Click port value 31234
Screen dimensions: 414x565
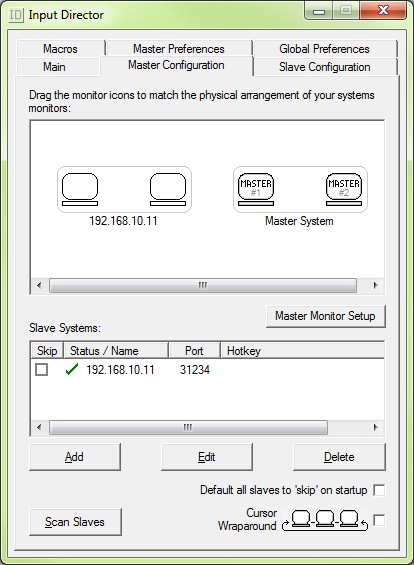(195, 370)
